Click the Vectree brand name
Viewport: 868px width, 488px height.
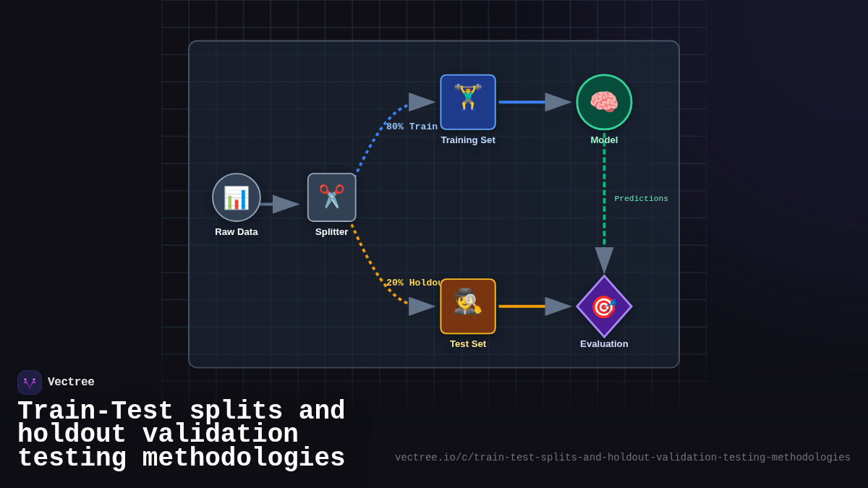[x=71, y=382]
